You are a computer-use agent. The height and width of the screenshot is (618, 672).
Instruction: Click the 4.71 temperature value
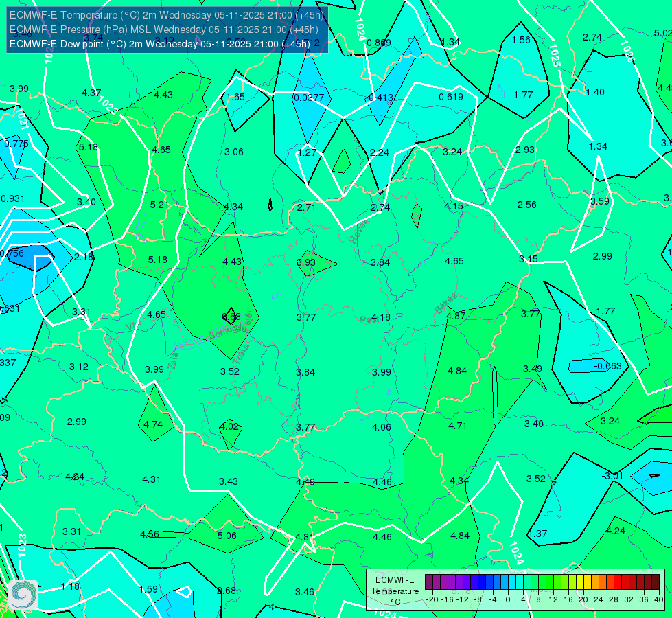coord(458,426)
